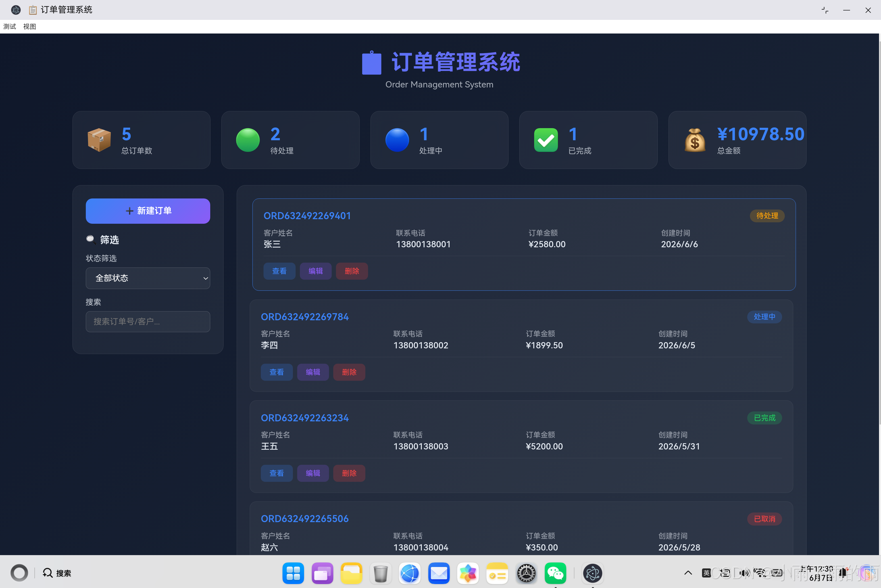
Task: Click 删除 for customer 李四's order
Action: click(x=349, y=373)
